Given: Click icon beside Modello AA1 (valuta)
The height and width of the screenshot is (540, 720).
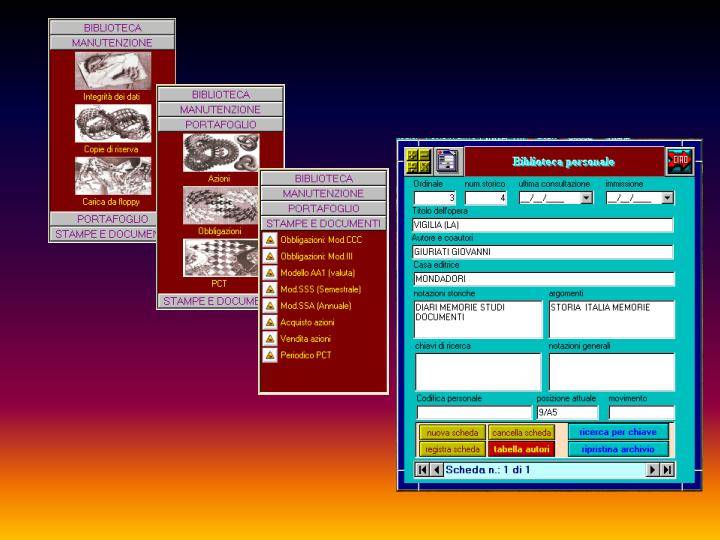Looking at the screenshot, I should (x=270, y=273).
